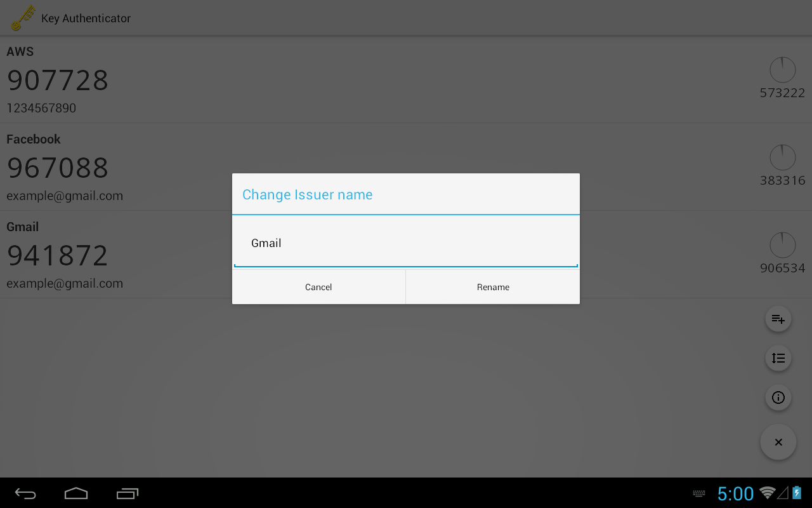Screen dimensions: 812x508
Task: Open the info circle icon
Action: 778,398
